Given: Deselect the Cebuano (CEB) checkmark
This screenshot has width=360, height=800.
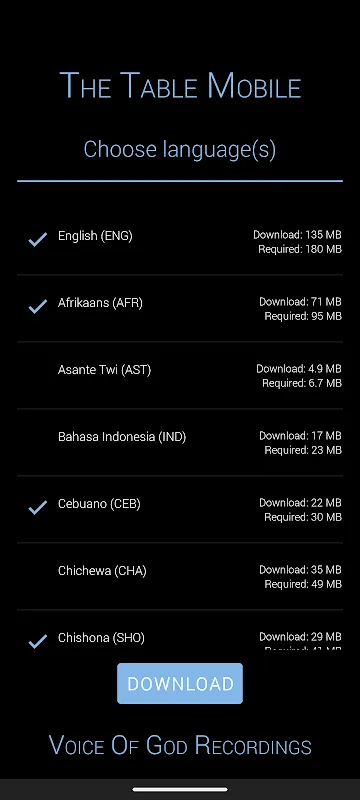Looking at the screenshot, I should pyautogui.click(x=38, y=507).
